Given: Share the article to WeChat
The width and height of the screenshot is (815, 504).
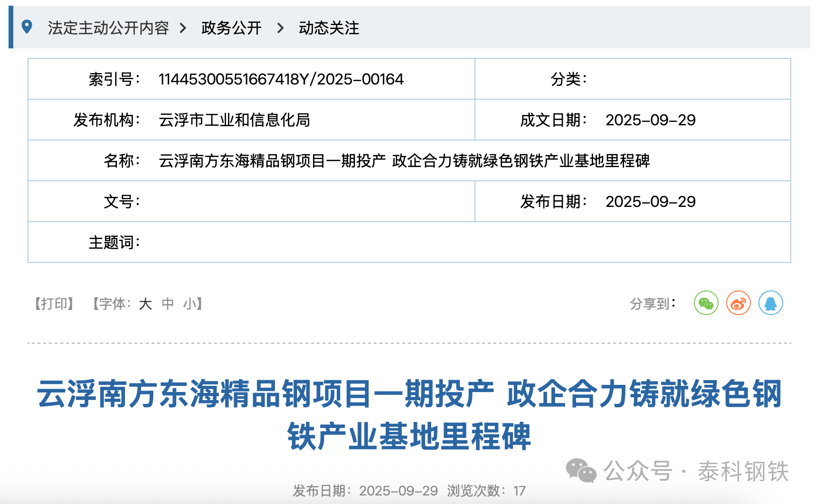Looking at the screenshot, I should pos(706,303).
